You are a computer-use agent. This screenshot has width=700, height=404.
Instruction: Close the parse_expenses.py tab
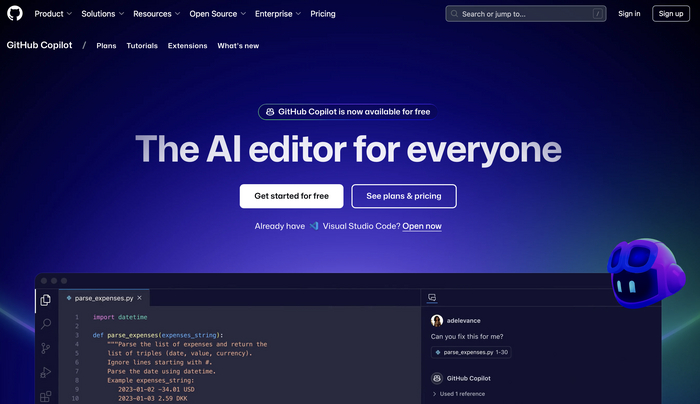[x=140, y=298]
